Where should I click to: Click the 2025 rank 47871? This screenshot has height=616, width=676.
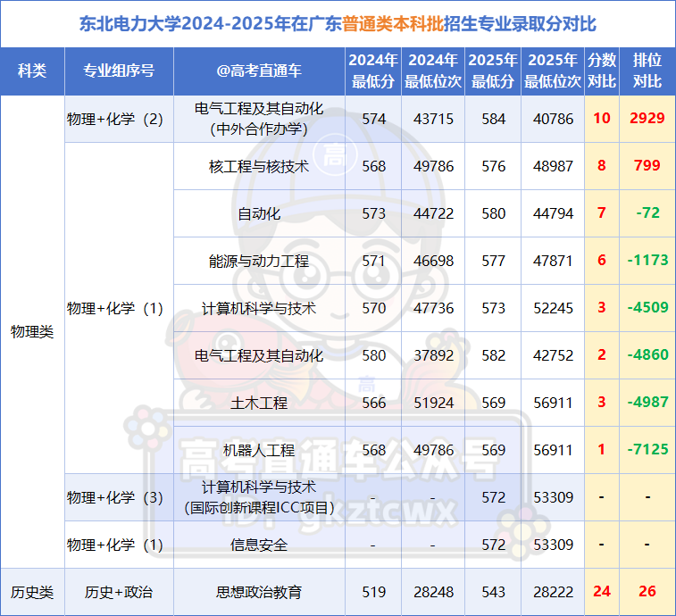point(553,262)
